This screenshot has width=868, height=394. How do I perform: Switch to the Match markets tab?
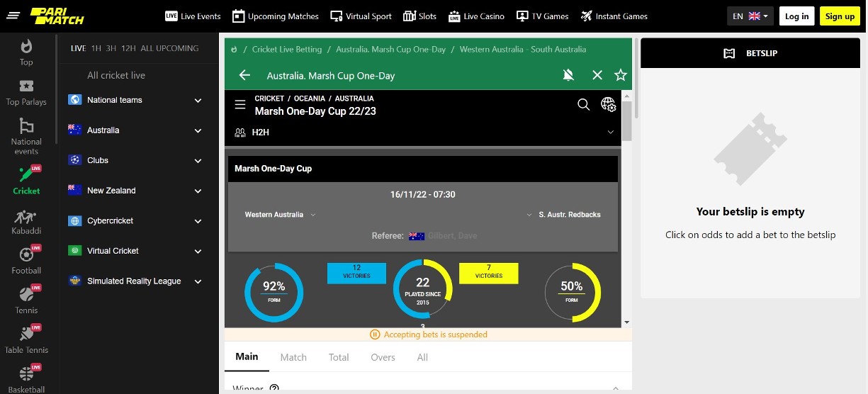click(293, 358)
